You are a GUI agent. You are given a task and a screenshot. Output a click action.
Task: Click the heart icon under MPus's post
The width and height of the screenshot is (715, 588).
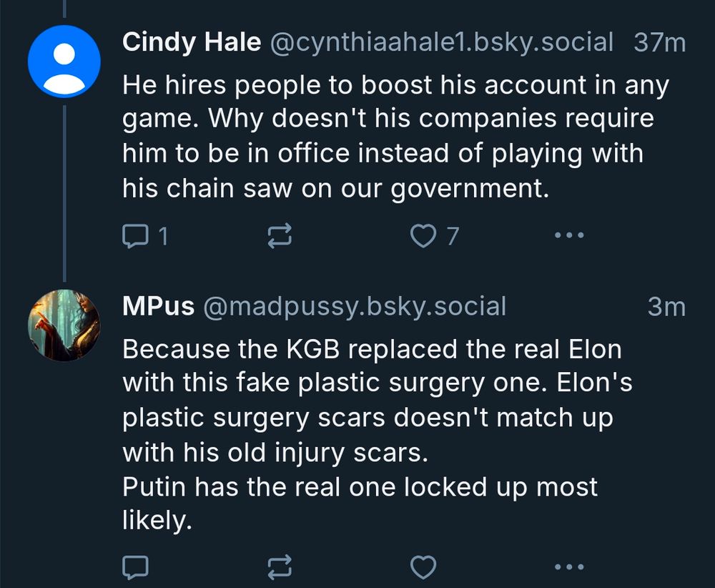(x=425, y=567)
